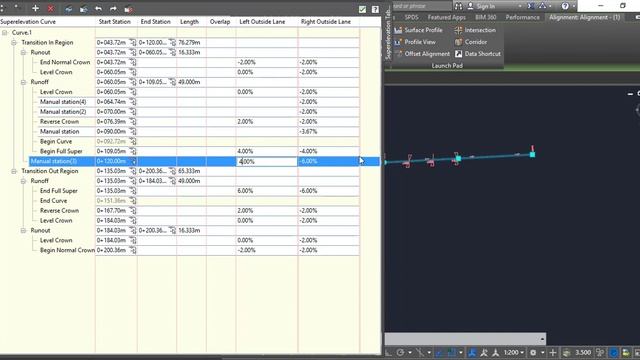Click the red delete X icon in toolbar
The height and width of the screenshot is (360, 640).
pyautogui.click(x=51, y=9)
